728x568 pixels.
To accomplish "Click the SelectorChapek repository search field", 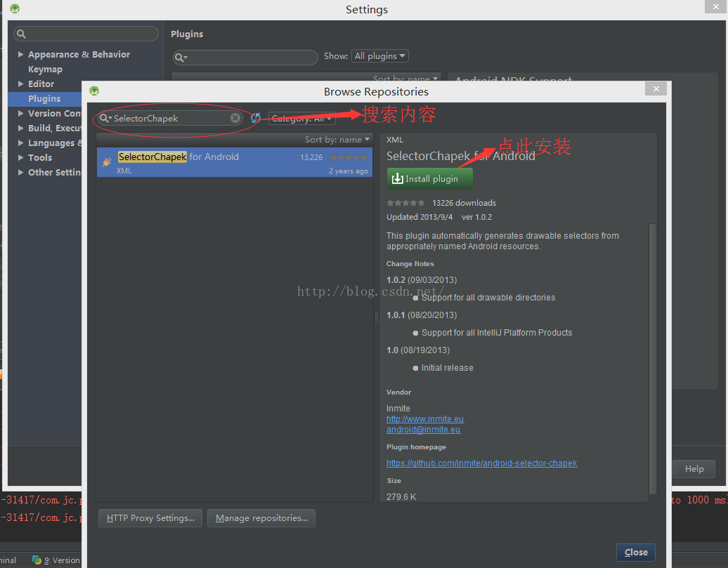I will click(169, 119).
